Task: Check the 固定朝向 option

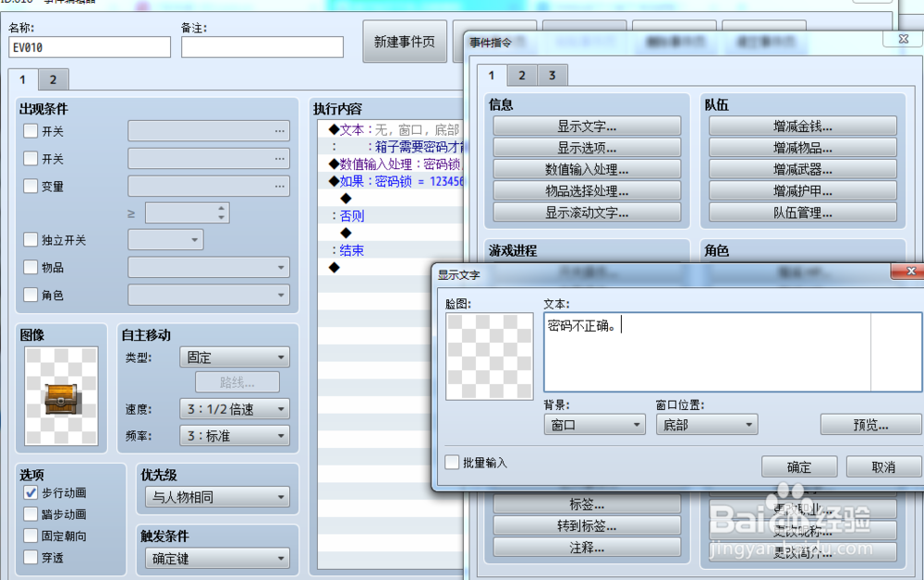Action: [x=30, y=536]
